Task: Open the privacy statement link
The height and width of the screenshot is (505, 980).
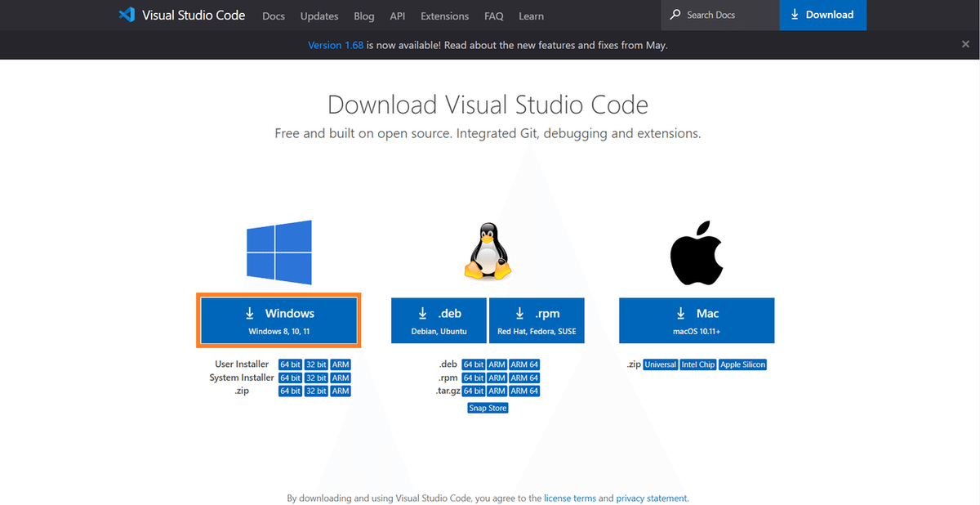Action: click(x=652, y=498)
